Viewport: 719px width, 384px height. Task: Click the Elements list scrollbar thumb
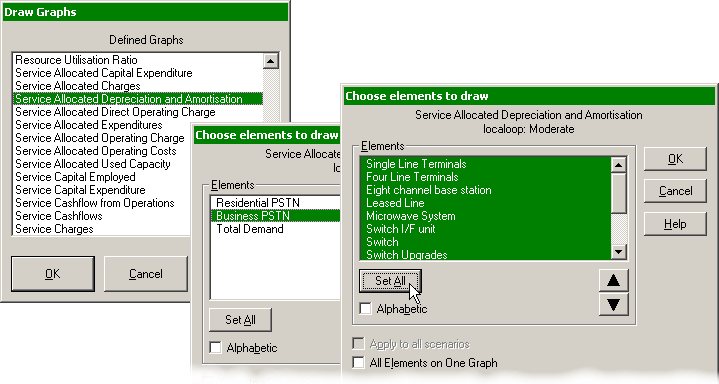(x=619, y=193)
